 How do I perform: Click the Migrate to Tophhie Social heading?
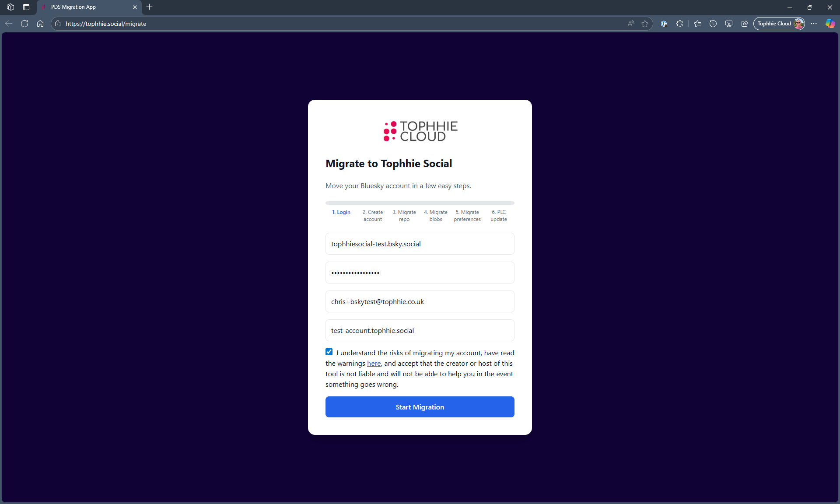point(389,164)
